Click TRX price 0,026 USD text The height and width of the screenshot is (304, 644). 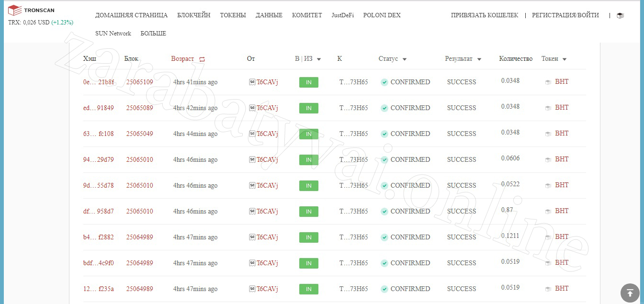(x=29, y=23)
